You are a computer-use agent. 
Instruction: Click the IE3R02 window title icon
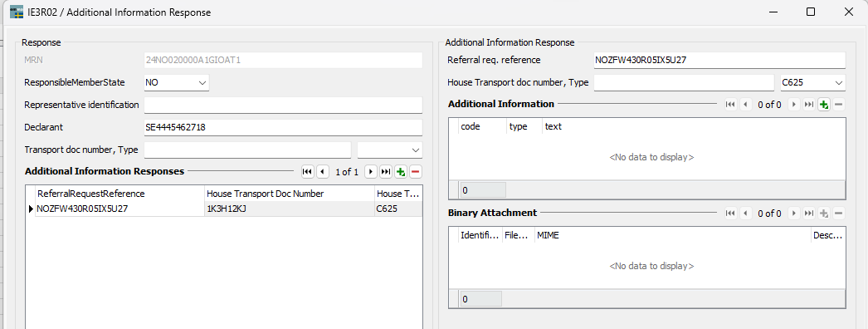[x=17, y=12]
